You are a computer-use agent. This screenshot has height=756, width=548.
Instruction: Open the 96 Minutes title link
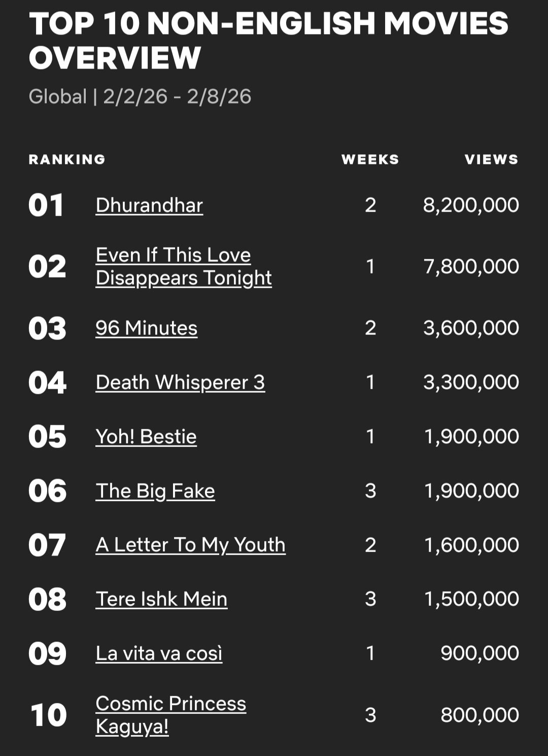pyautogui.click(x=146, y=328)
